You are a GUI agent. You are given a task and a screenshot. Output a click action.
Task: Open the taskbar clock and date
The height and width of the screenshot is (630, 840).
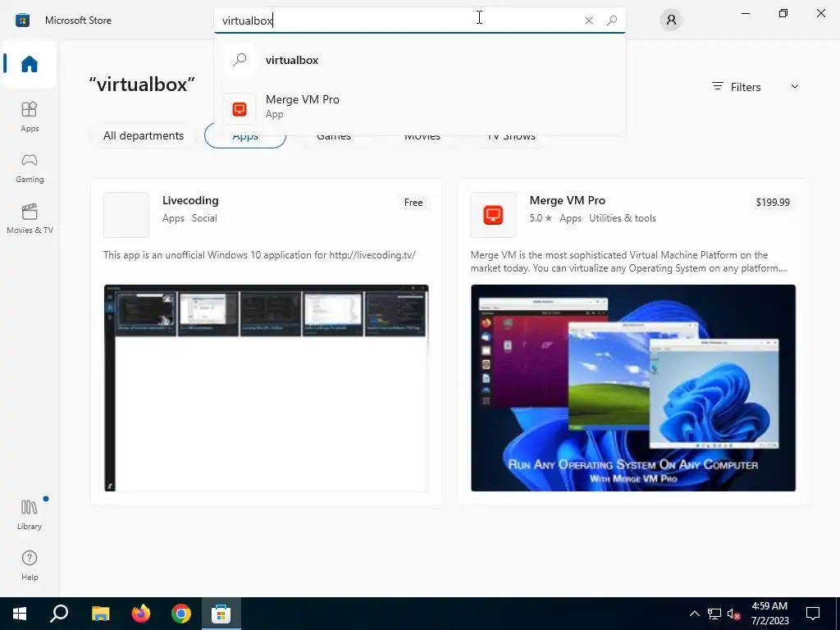coord(769,614)
